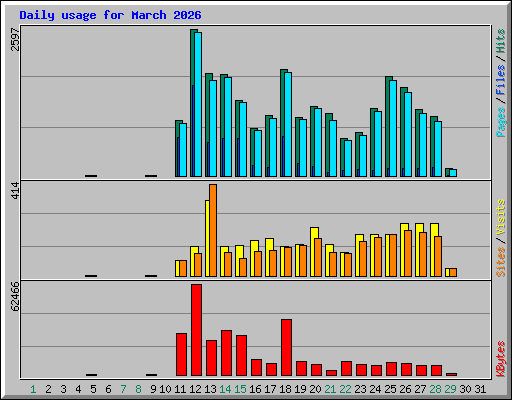The width and height of the screenshot is (512, 400).
Task: Click the 'Daily usage for March 2026' title
Action: tap(110, 15)
